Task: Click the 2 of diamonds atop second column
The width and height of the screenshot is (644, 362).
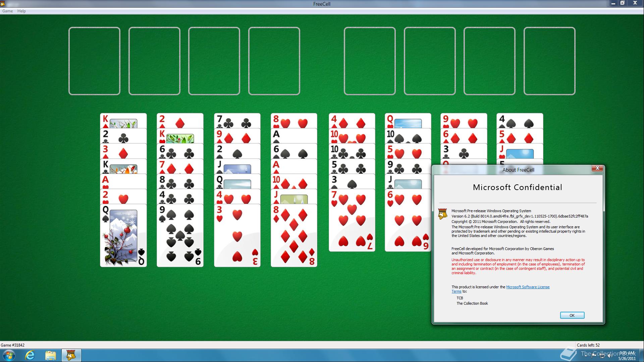Action: (180, 121)
